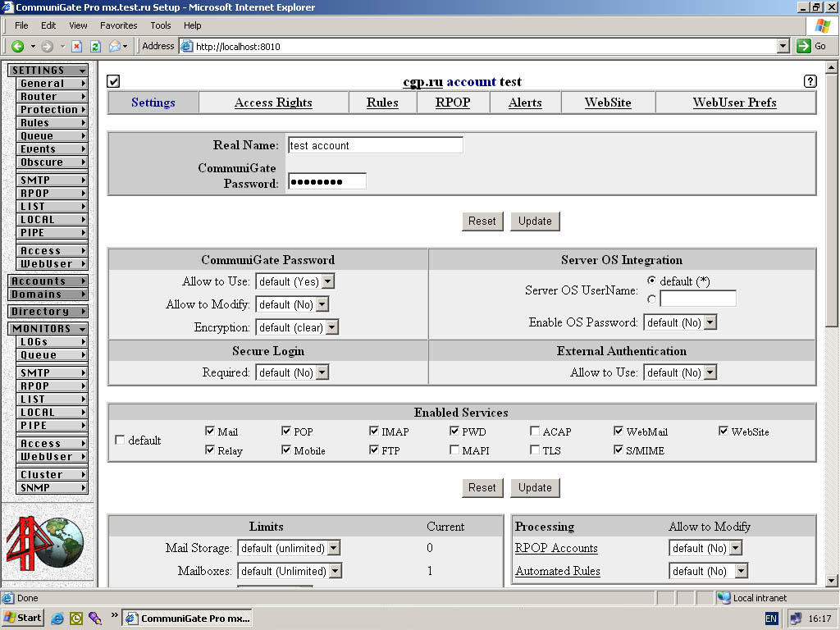Uncheck the Mail service checkbox

coord(210,431)
